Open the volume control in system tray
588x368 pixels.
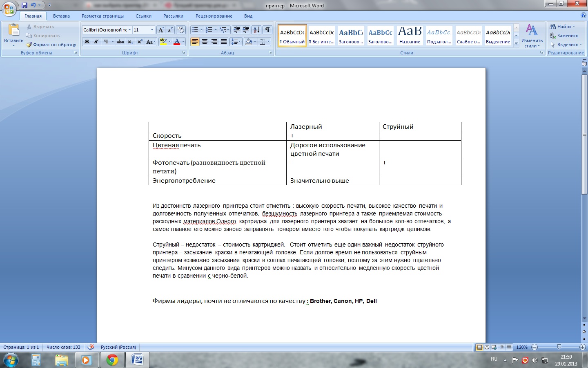tap(535, 360)
